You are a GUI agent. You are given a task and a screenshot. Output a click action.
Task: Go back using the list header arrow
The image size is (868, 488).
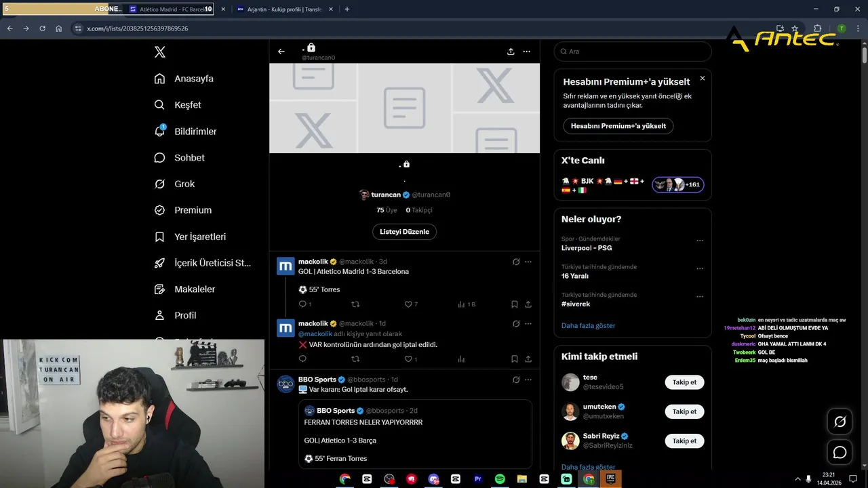point(281,52)
